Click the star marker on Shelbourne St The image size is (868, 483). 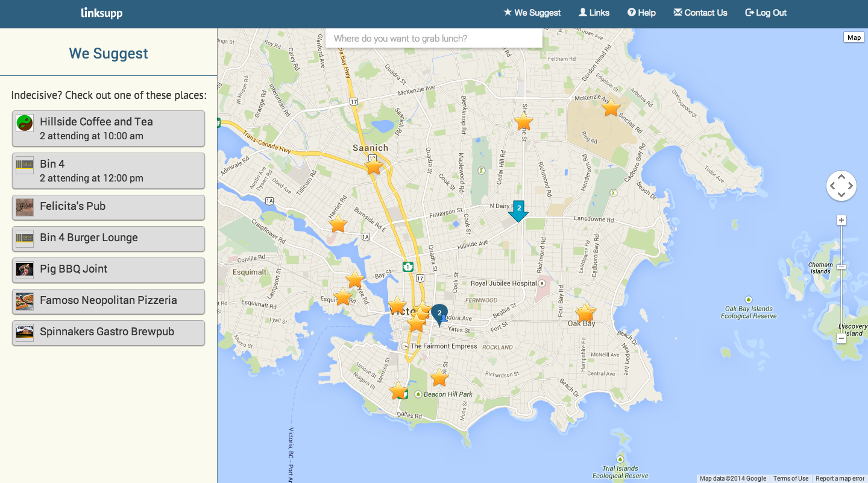click(x=524, y=122)
